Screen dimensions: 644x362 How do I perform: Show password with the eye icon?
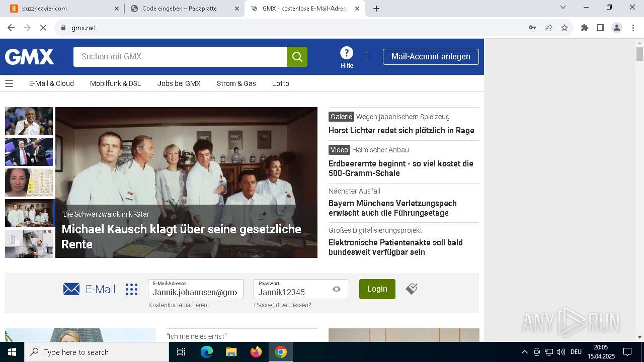click(337, 289)
